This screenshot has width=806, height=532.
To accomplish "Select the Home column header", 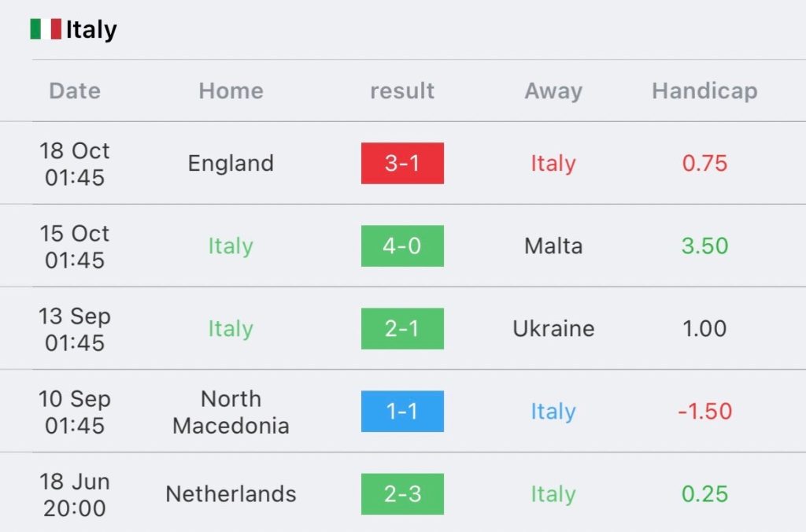I will (231, 91).
